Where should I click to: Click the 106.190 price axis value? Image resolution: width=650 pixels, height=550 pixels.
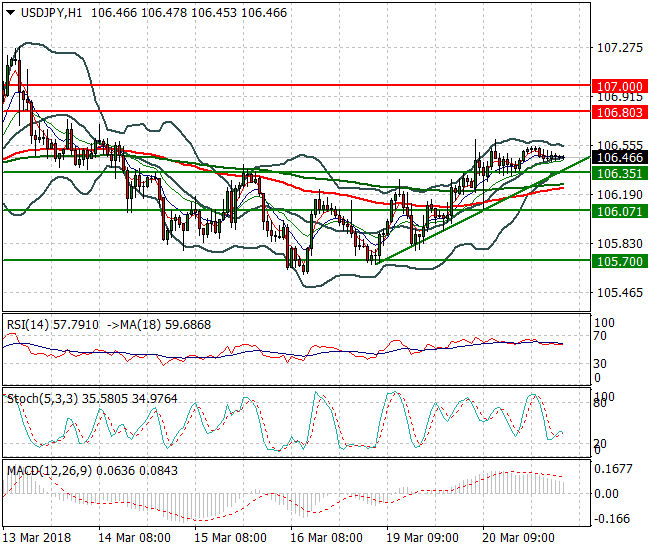point(620,194)
